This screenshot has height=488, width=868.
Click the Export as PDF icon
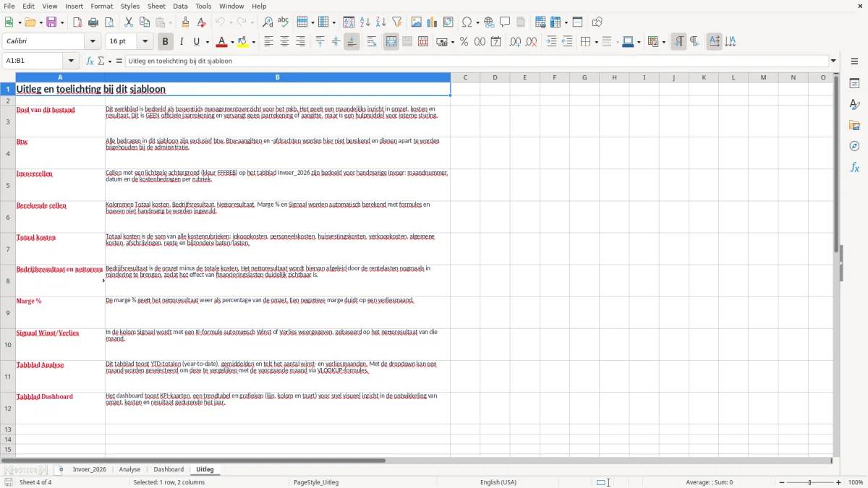77,22
